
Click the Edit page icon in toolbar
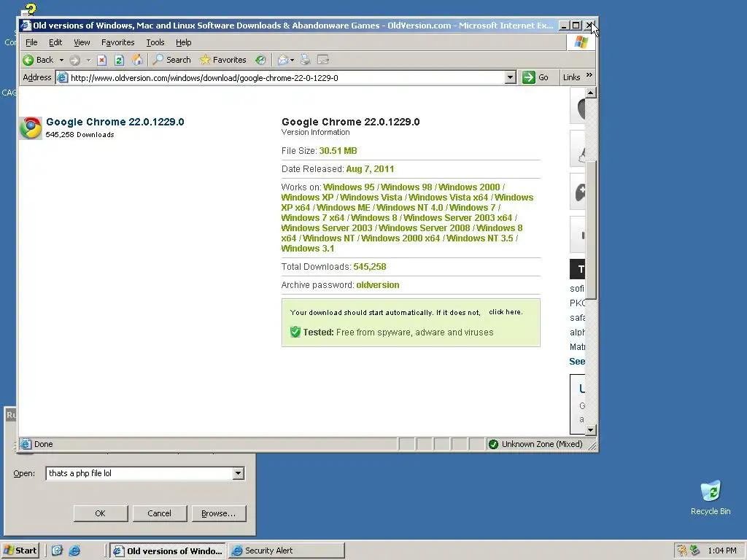coord(323,60)
